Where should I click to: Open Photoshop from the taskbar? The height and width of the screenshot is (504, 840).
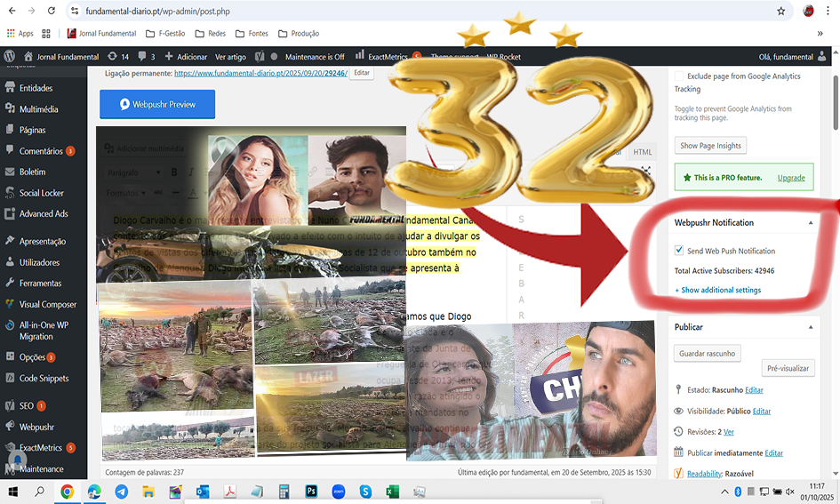pos(311,492)
